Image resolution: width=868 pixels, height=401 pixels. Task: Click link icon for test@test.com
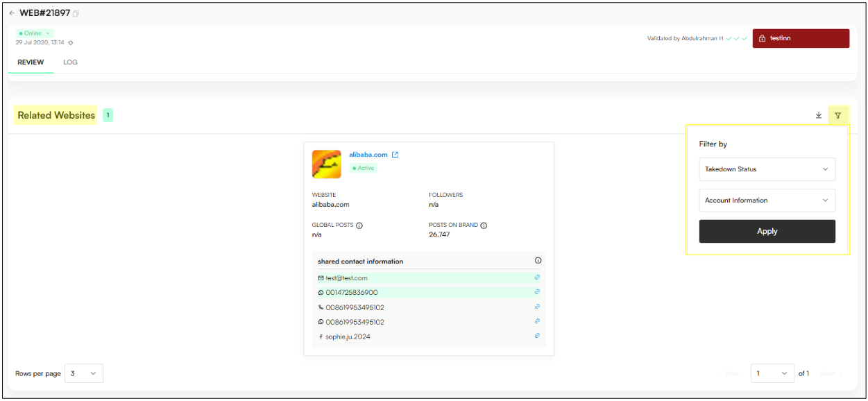pyautogui.click(x=537, y=278)
